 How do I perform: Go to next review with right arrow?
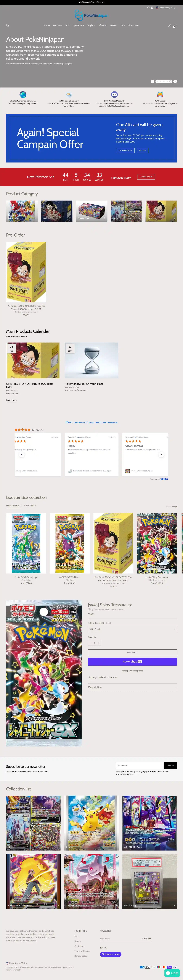(161, 455)
